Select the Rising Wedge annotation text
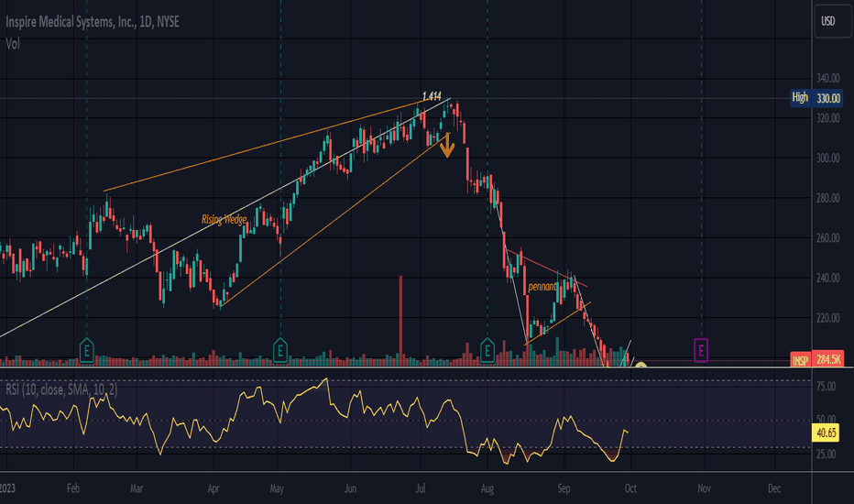The image size is (854, 504). pyautogui.click(x=224, y=220)
